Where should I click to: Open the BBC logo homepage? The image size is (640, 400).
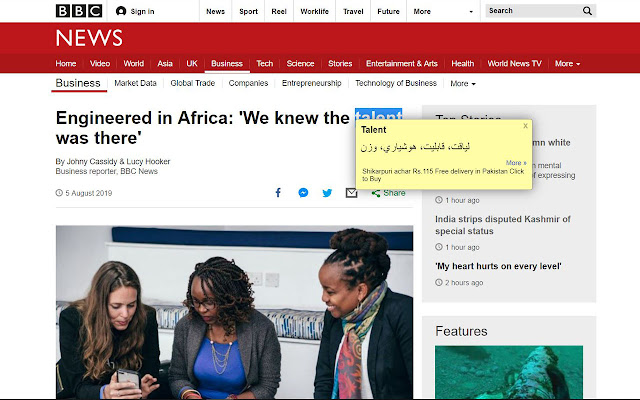(79, 11)
